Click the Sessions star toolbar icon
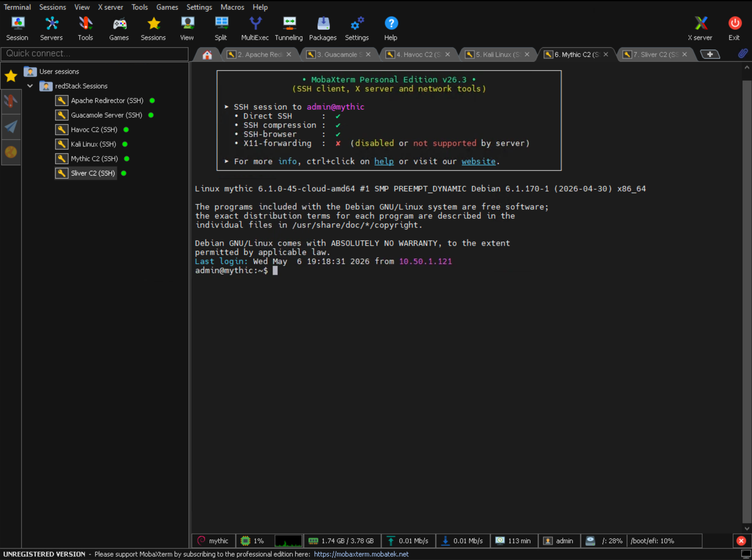Screen dimensions: 752x560 pos(153,28)
